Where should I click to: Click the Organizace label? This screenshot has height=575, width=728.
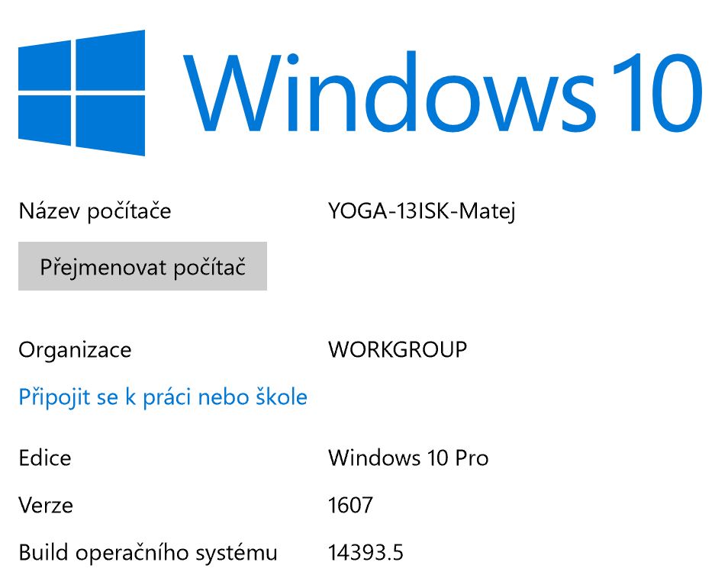coord(75,350)
